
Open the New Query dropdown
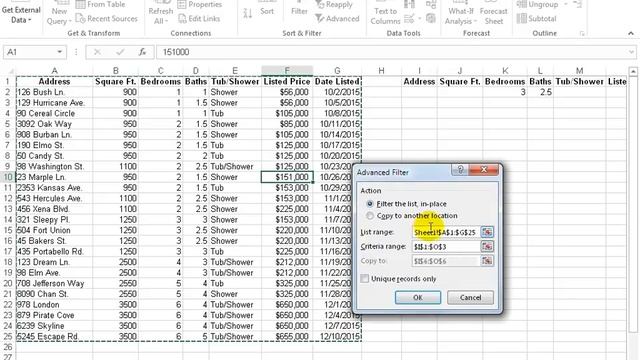[59, 16]
